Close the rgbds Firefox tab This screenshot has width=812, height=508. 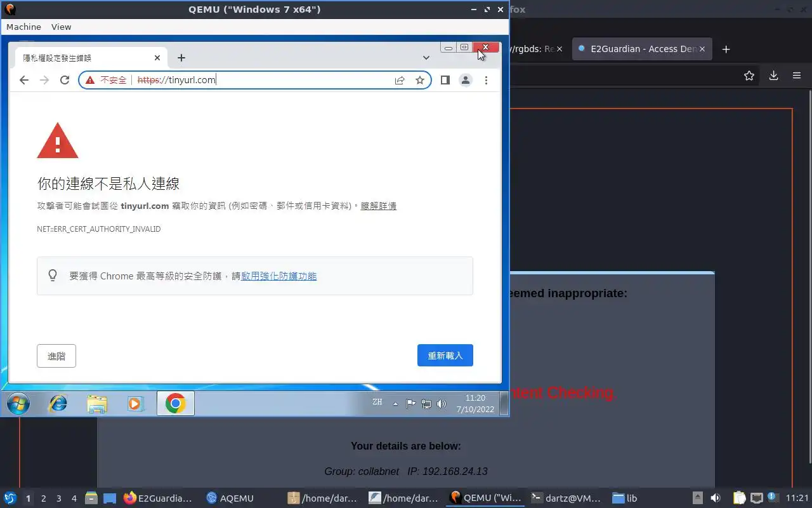[559, 49]
